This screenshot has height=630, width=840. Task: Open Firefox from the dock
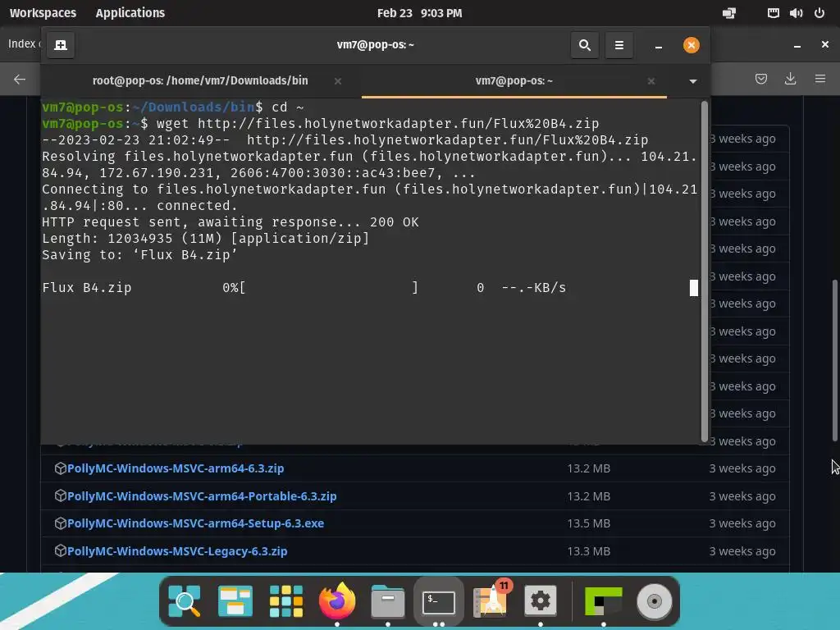point(337,601)
